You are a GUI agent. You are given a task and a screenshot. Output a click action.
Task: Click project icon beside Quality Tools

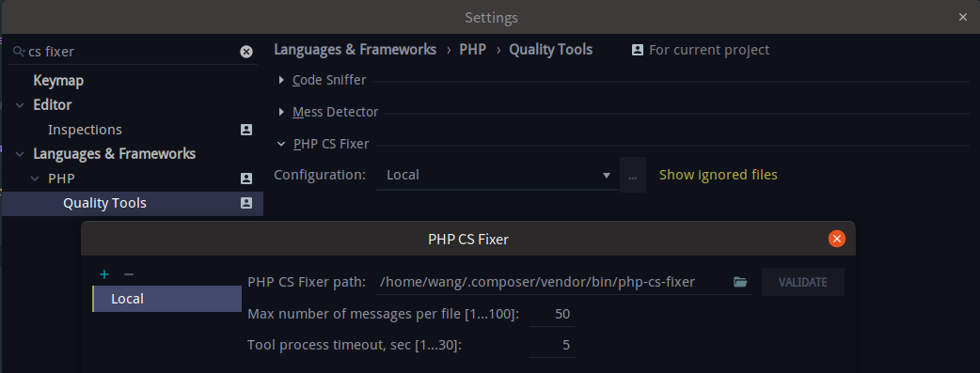(x=246, y=203)
